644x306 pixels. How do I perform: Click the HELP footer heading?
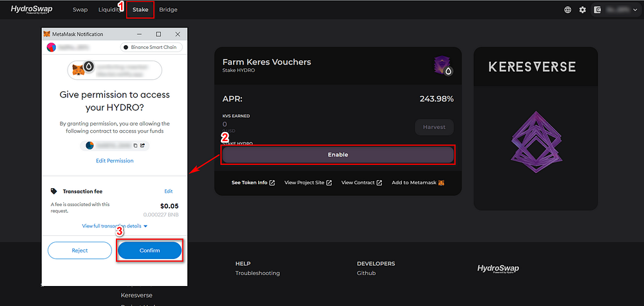click(x=243, y=263)
